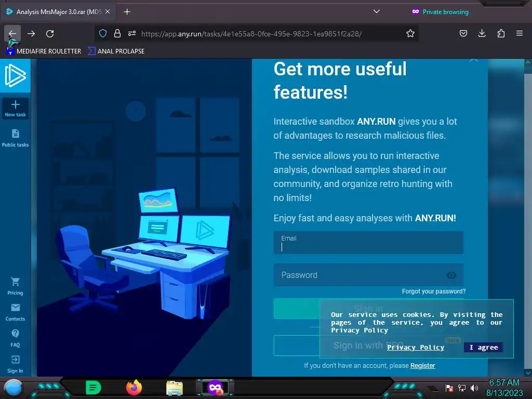Screen dimensions: 532x399
Task: Open the Pricing page from sidebar
Action: click(15, 286)
